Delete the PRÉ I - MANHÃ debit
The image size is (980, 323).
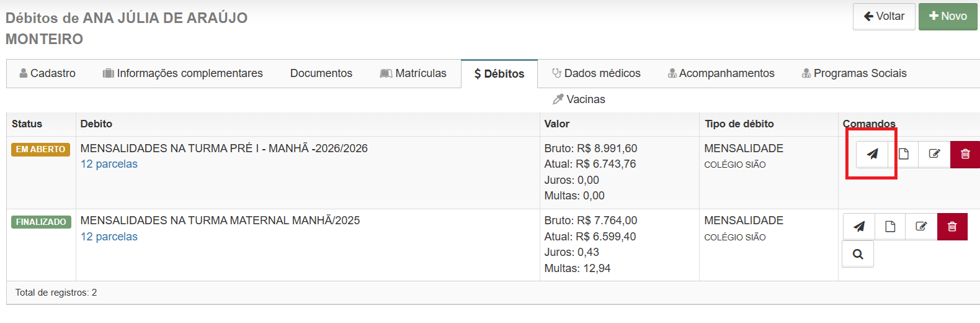[965, 154]
